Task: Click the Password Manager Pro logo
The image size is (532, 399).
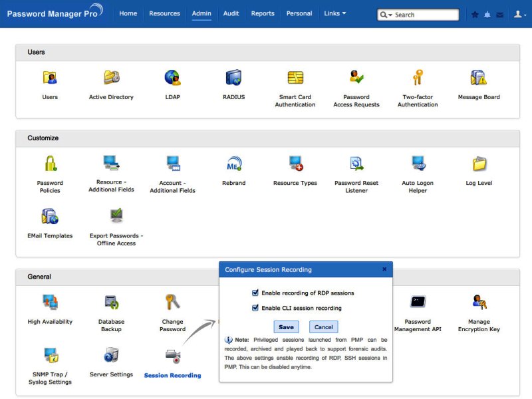Action: pyautogui.click(x=55, y=12)
